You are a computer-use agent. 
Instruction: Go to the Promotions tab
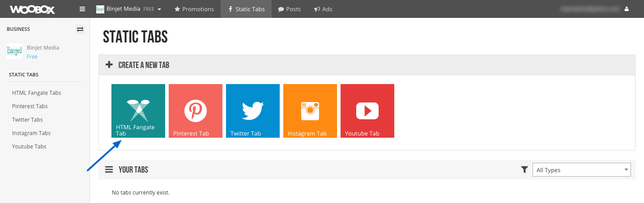pyautogui.click(x=194, y=9)
